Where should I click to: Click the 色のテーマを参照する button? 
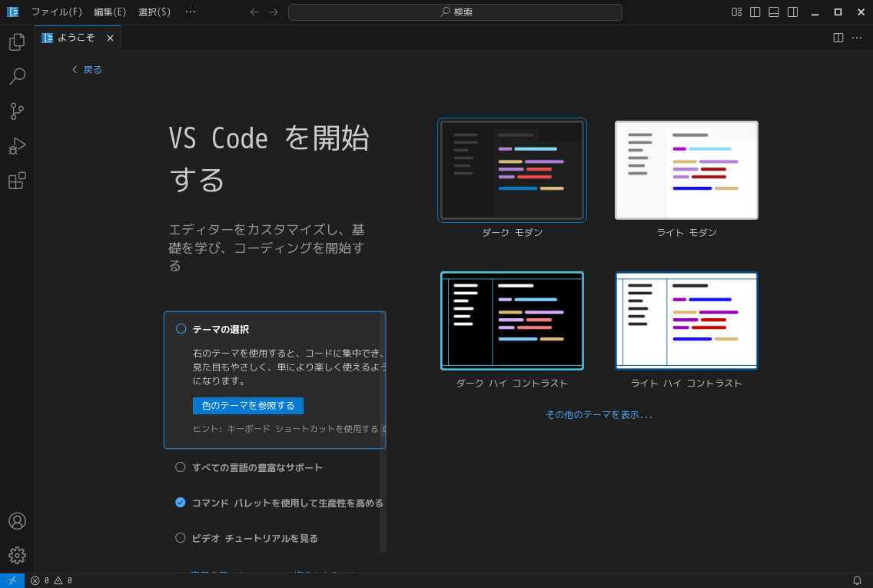pos(247,406)
